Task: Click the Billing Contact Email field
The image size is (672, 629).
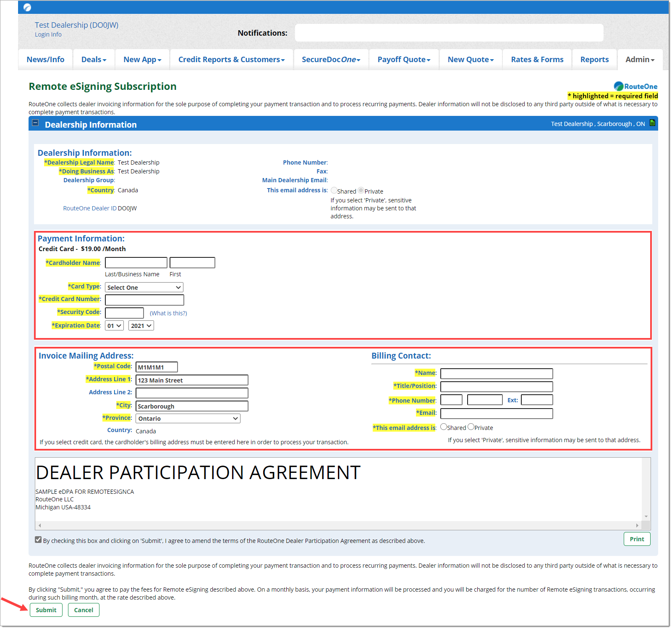Action: (x=497, y=414)
